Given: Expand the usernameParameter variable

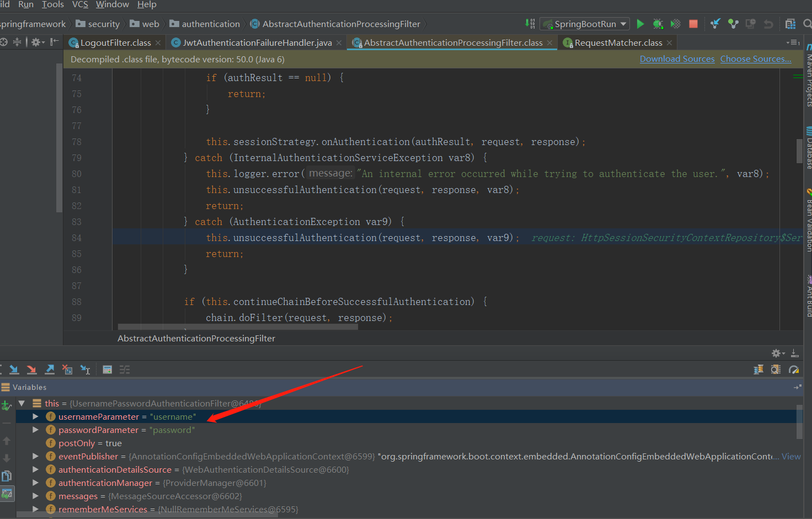Looking at the screenshot, I should click(35, 416).
